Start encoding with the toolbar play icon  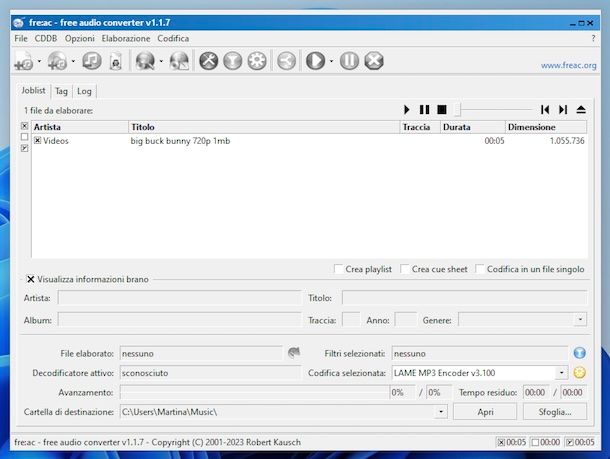(x=315, y=61)
